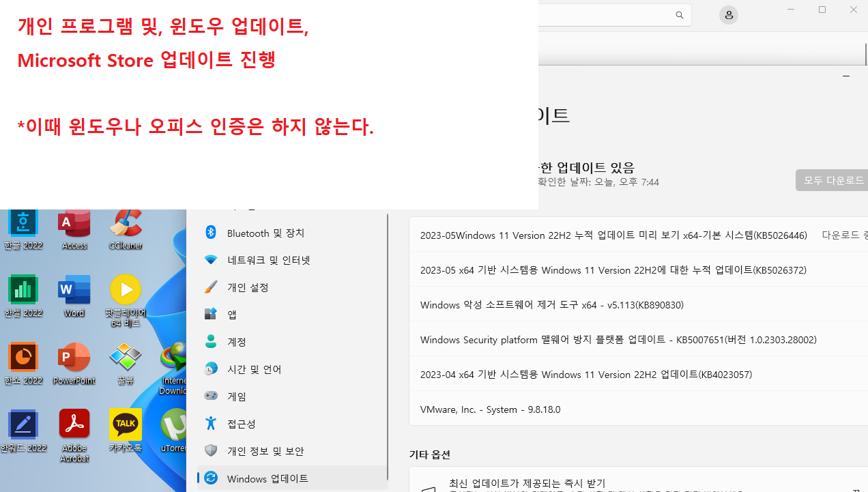Open the 한쇼 2022 desktop icon
Screen dimensions: 868x492
23,364
